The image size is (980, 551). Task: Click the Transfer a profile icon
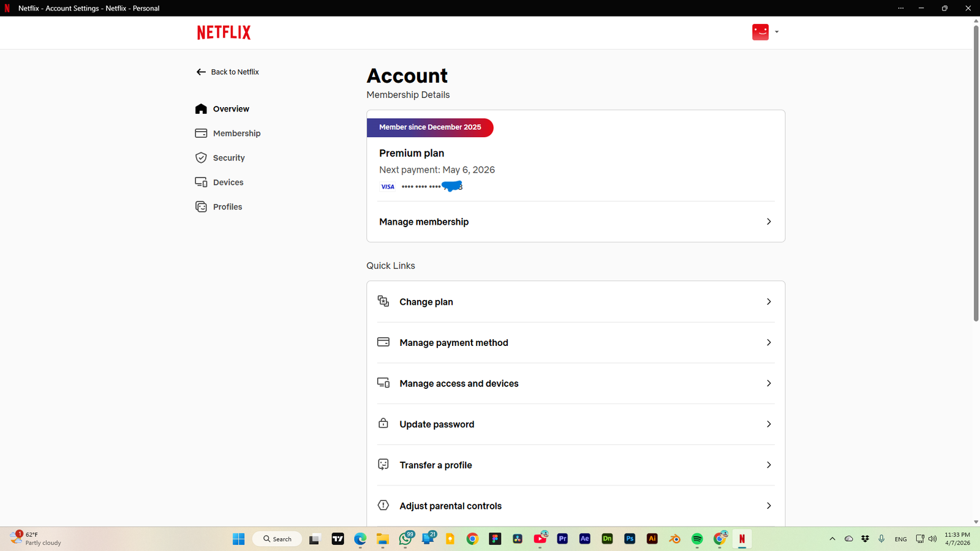click(x=383, y=465)
